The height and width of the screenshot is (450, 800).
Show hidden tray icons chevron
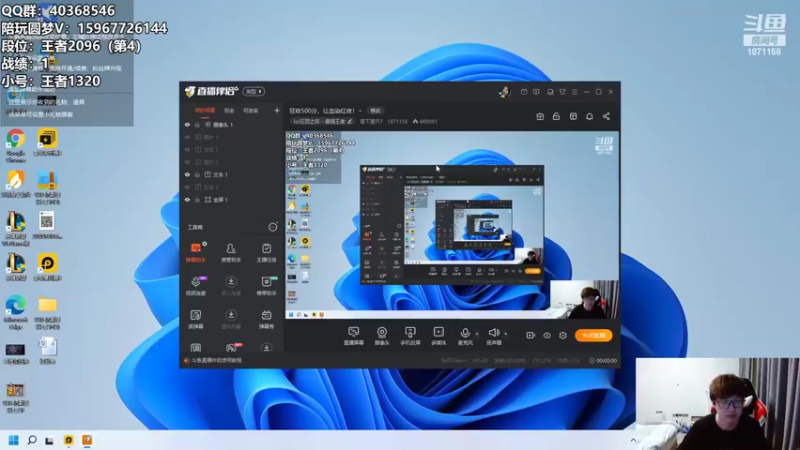click(633, 440)
